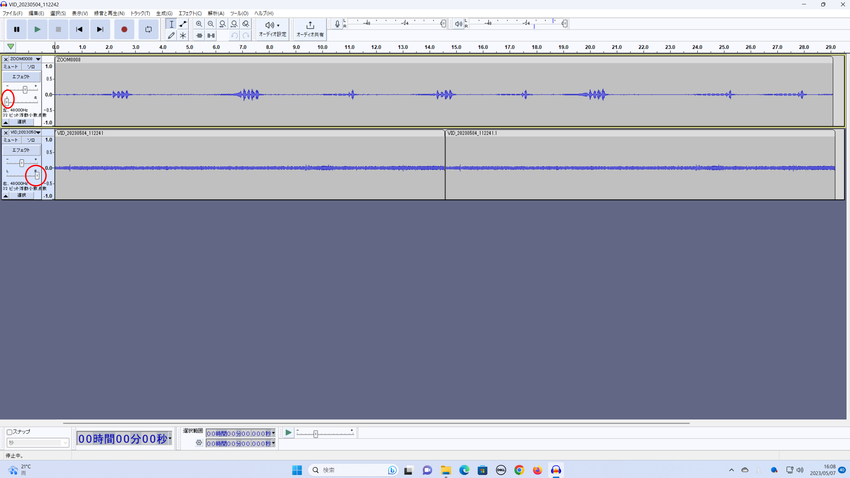Click the selection range settings gear icon
The image size is (850, 478).
199,443
